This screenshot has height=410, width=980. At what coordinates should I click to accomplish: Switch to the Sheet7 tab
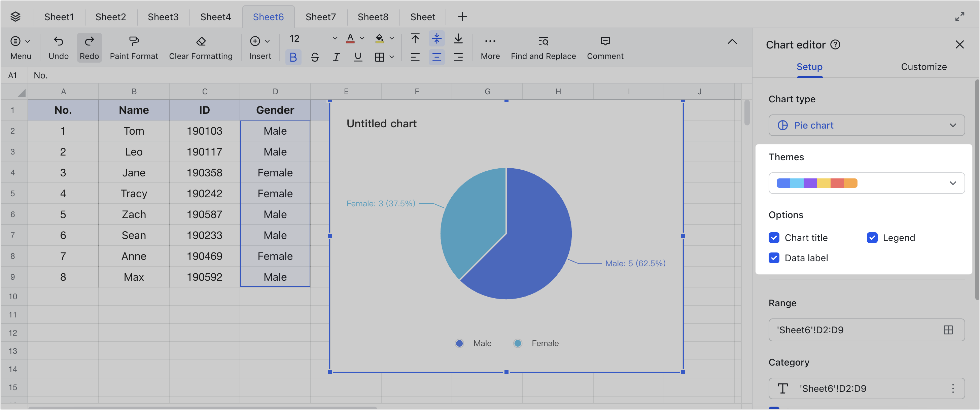coord(320,16)
